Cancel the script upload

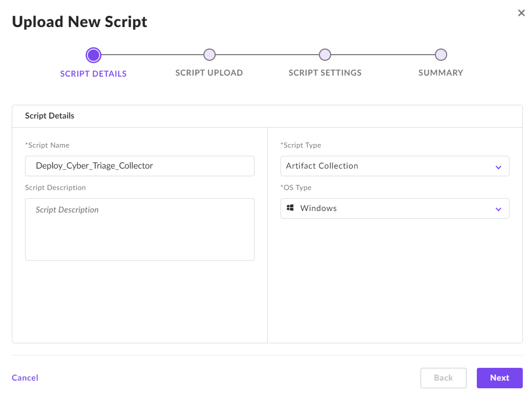pyautogui.click(x=25, y=378)
